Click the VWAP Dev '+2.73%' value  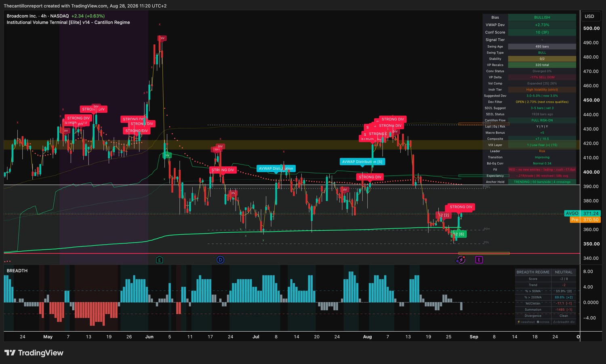coord(542,25)
